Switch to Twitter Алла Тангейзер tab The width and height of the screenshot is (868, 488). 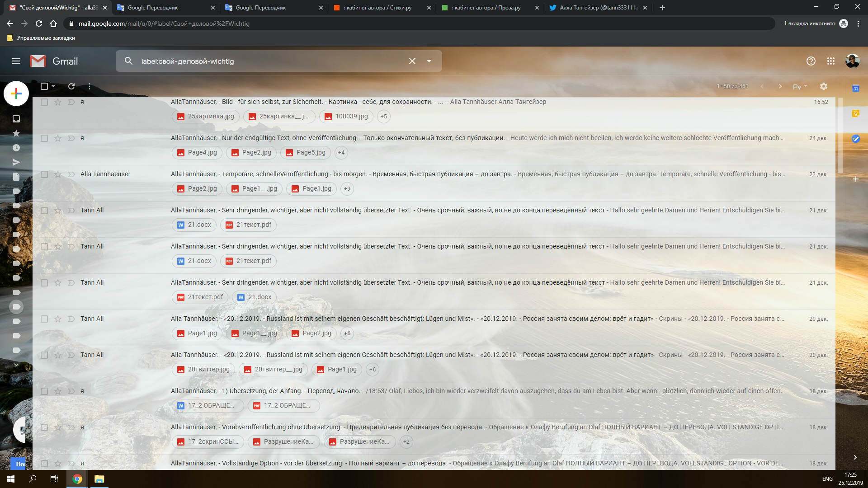[x=598, y=8]
